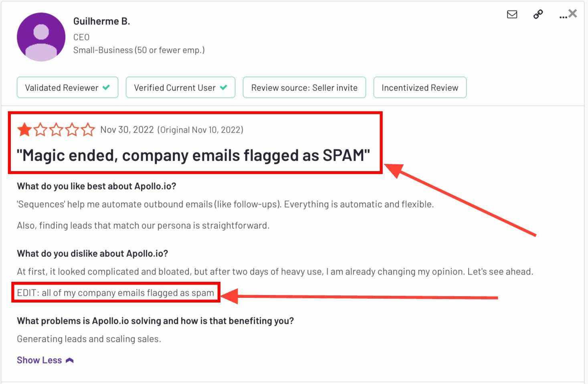Expand the Review source: Seller invite badge
This screenshot has width=588, height=384.
(304, 87)
